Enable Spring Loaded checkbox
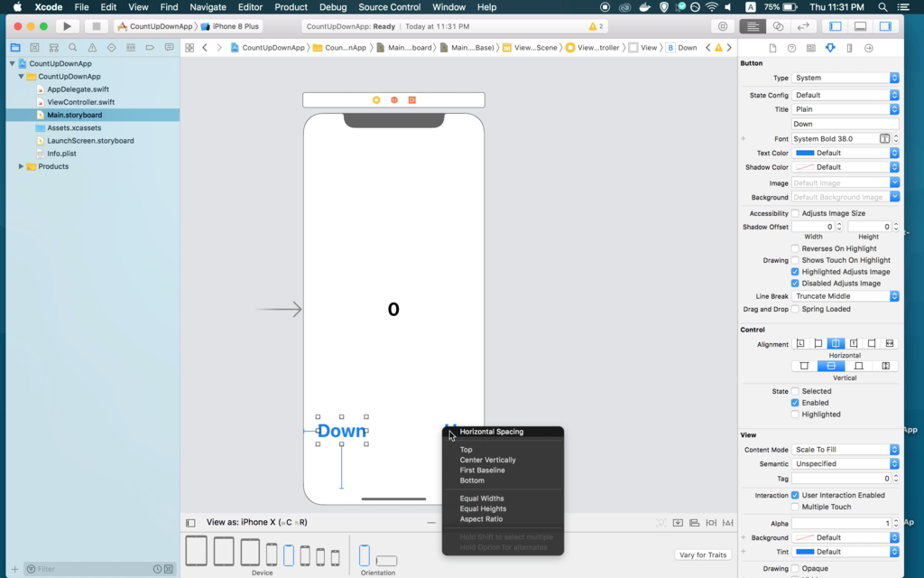 click(795, 309)
